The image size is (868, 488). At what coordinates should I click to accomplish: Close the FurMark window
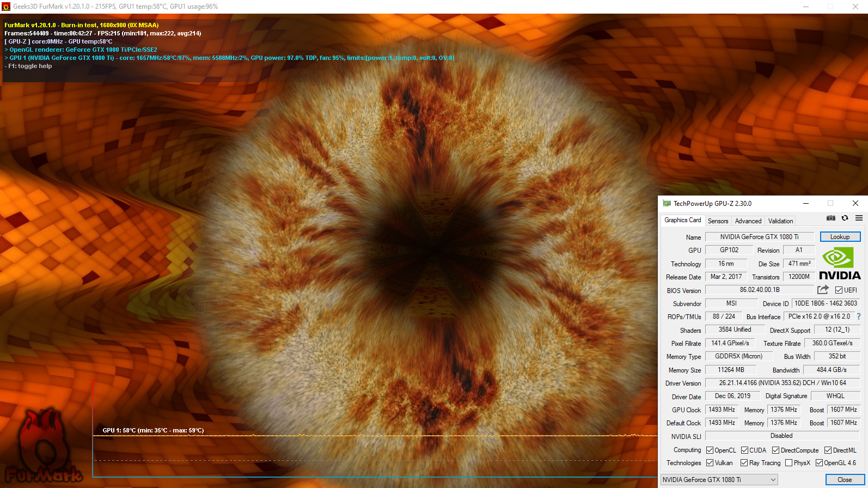tap(855, 7)
